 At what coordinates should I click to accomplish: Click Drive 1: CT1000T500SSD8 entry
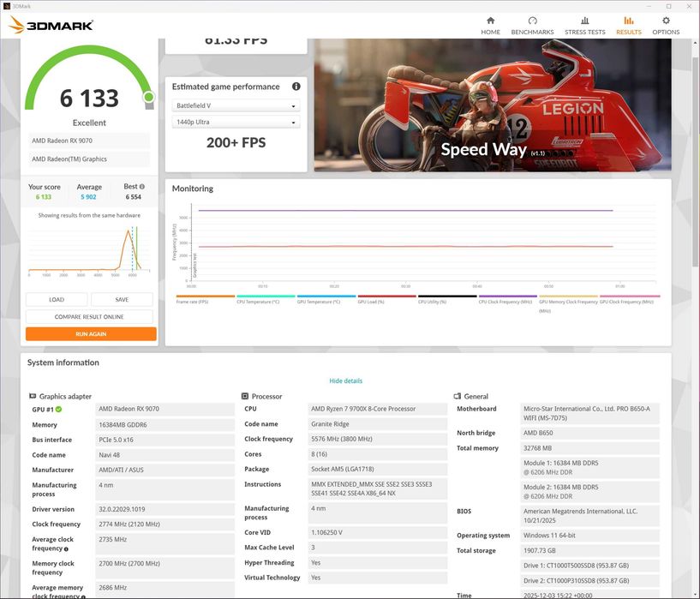[589, 566]
